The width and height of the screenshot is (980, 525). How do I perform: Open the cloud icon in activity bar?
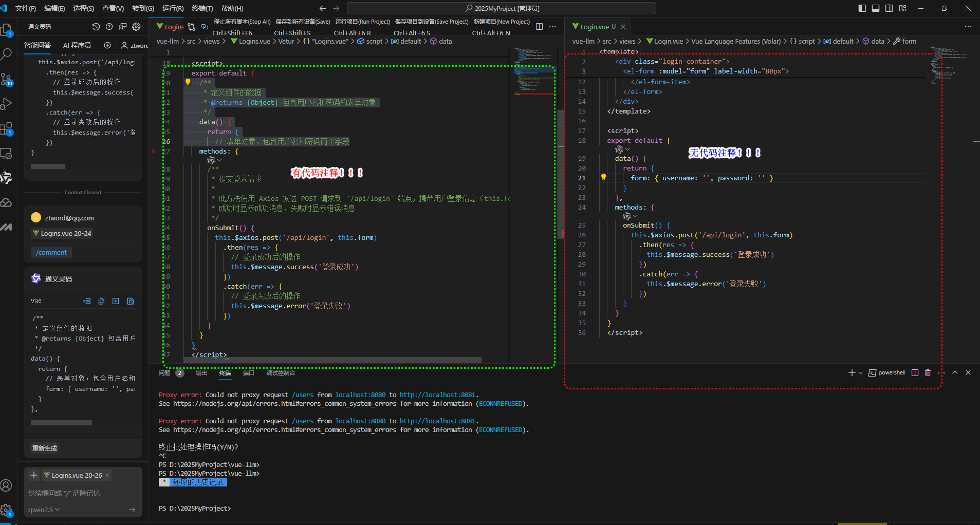[x=7, y=202]
